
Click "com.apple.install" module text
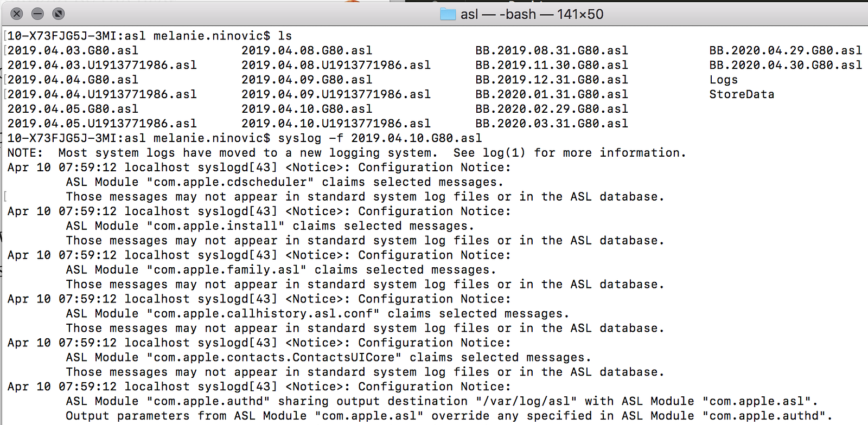pos(215,226)
